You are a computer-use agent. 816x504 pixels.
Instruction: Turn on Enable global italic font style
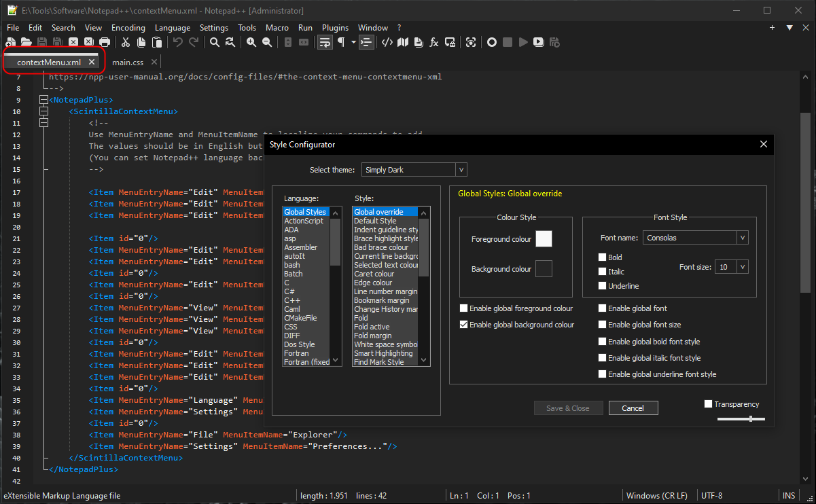click(603, 358)
